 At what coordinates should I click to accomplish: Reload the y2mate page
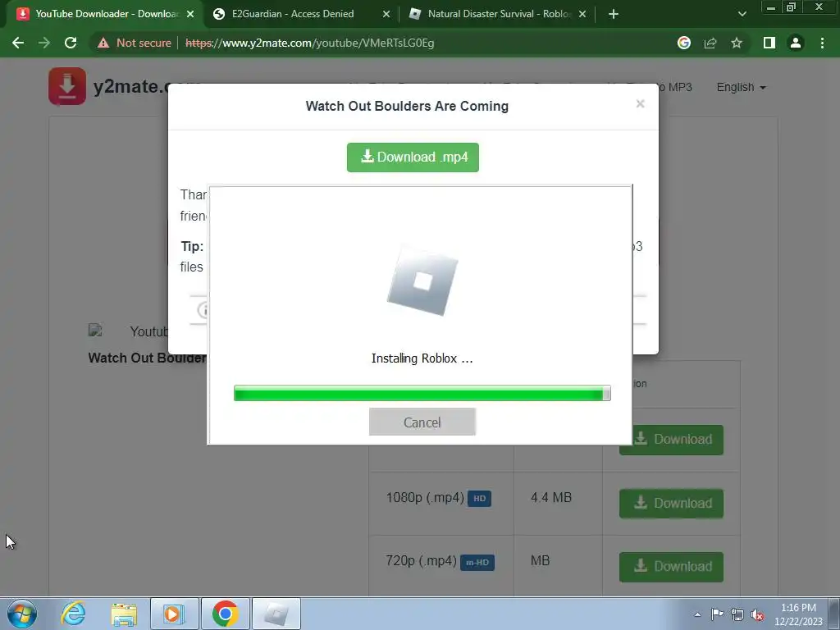pos(71,43)
